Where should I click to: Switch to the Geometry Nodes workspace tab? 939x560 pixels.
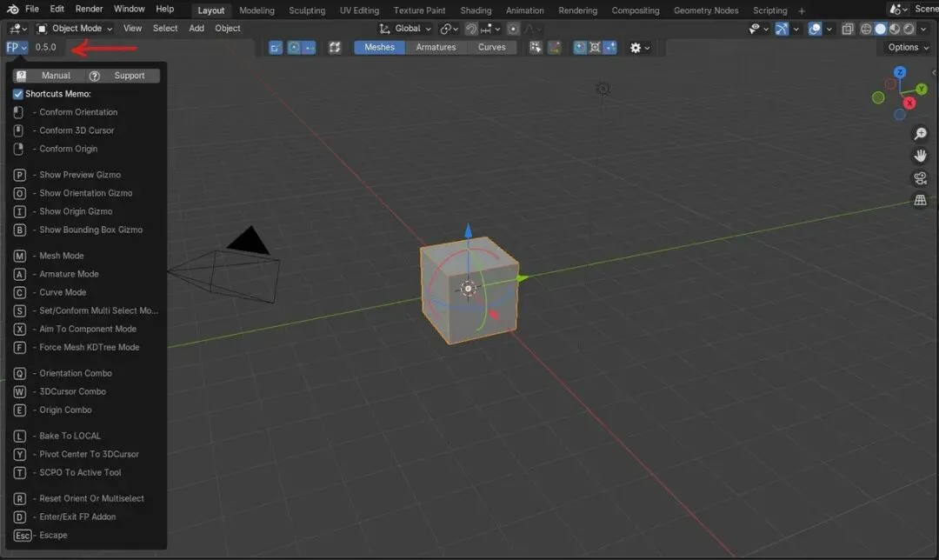(706, 10)
